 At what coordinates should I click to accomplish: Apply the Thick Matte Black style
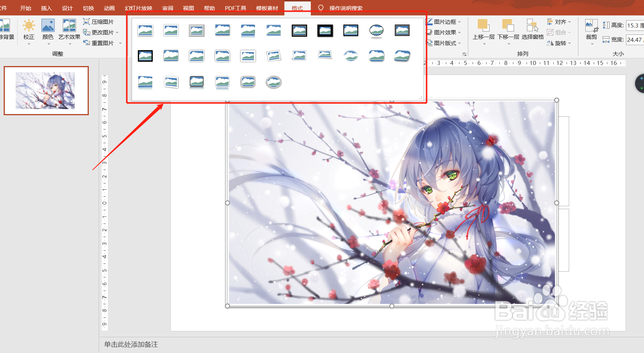pyautogui.click(x=325, y=30)
